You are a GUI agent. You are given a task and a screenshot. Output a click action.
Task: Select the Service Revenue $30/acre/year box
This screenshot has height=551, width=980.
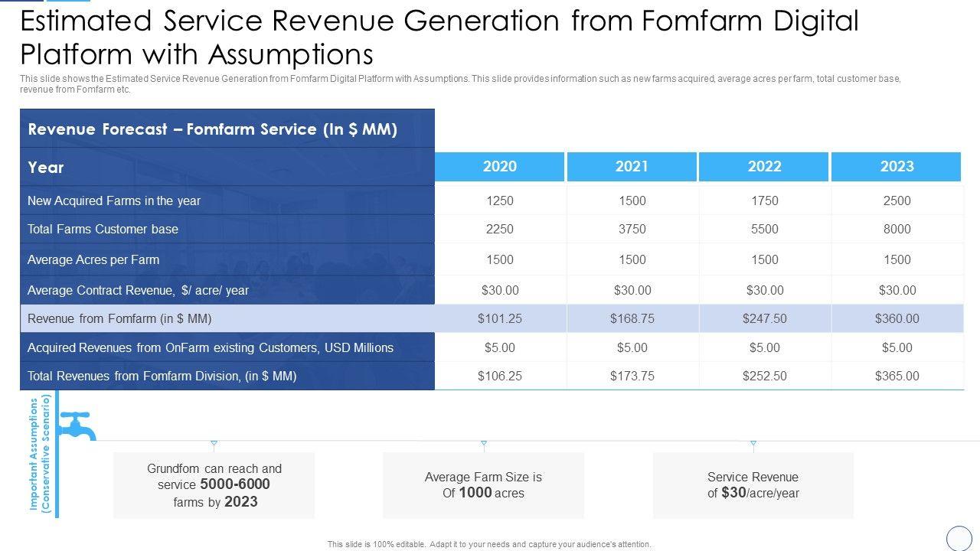[x=753, y=485]
